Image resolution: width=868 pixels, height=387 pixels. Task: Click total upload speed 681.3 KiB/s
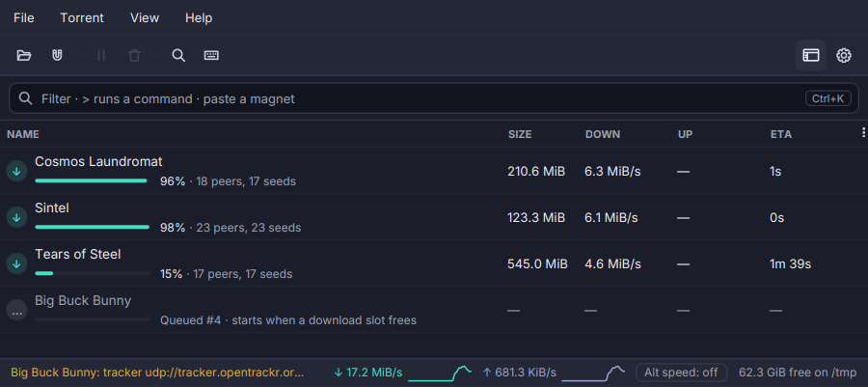pyautogui.click(x=519, y=373)
